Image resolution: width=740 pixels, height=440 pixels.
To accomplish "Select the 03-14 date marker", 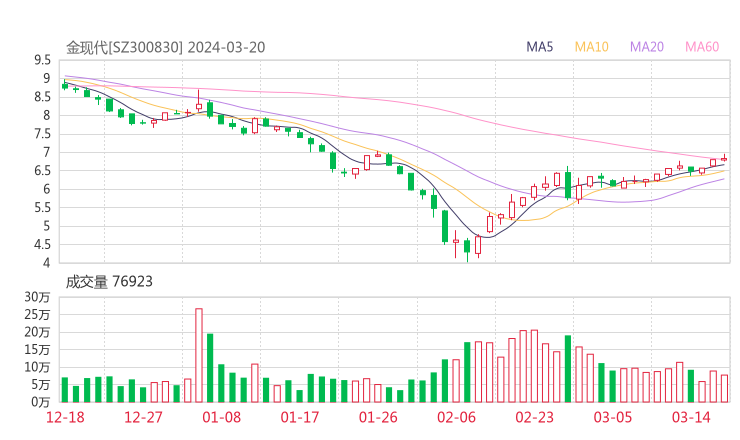I will pyautogui.click(x=690, y=417).
